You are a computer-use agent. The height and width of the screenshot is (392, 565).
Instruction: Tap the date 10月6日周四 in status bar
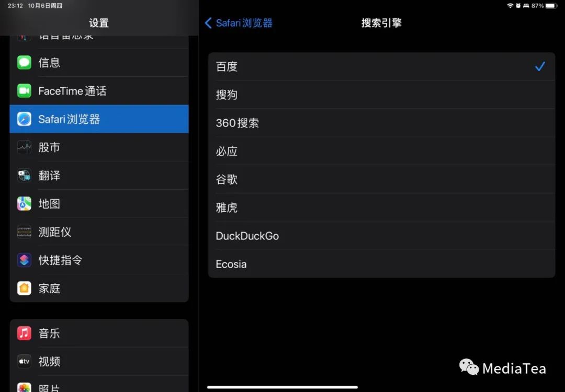tap(45, 6)
